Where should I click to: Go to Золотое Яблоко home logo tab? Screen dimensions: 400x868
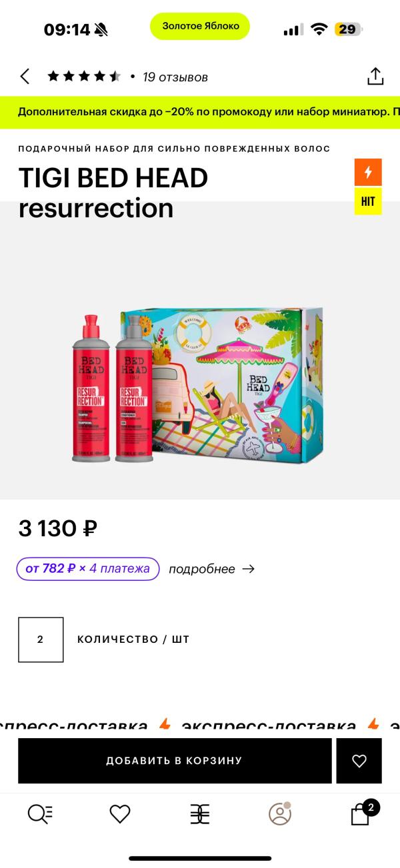pos(200,814)
